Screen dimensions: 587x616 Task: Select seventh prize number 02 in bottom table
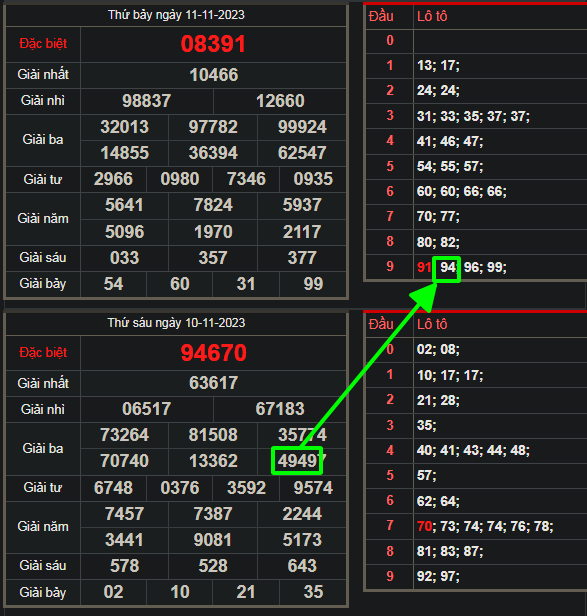[113, 592]
